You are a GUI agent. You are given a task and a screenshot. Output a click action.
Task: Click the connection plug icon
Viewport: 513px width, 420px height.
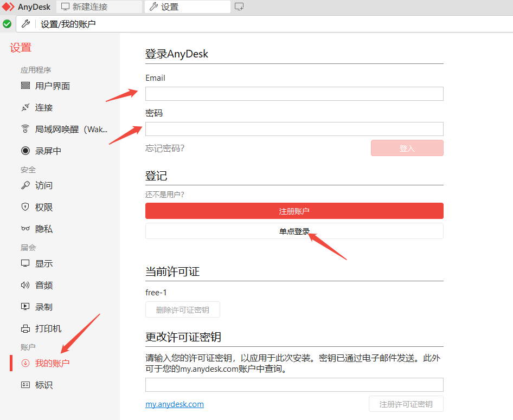click(25, 108)
